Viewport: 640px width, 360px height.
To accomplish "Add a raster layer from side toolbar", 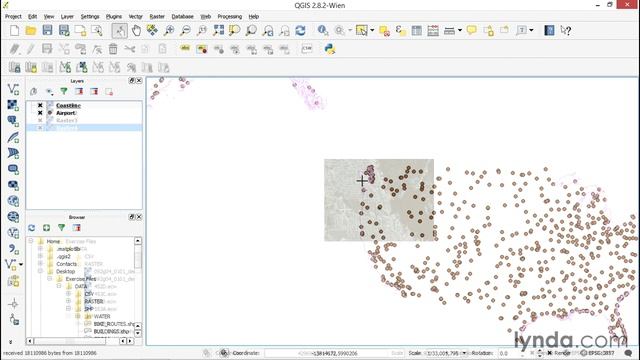I will tap(13, 105).
